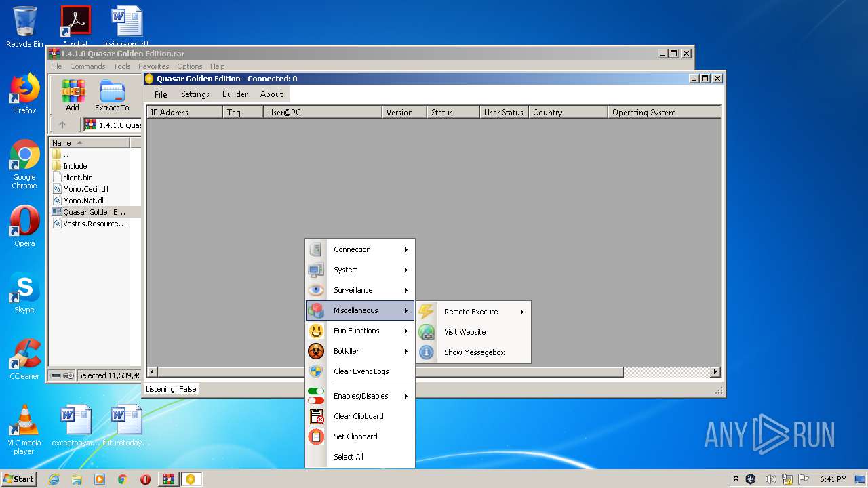Click the Fun Functions smiley icon
Viewport: 868px width, 488px height.
[316, 331]
